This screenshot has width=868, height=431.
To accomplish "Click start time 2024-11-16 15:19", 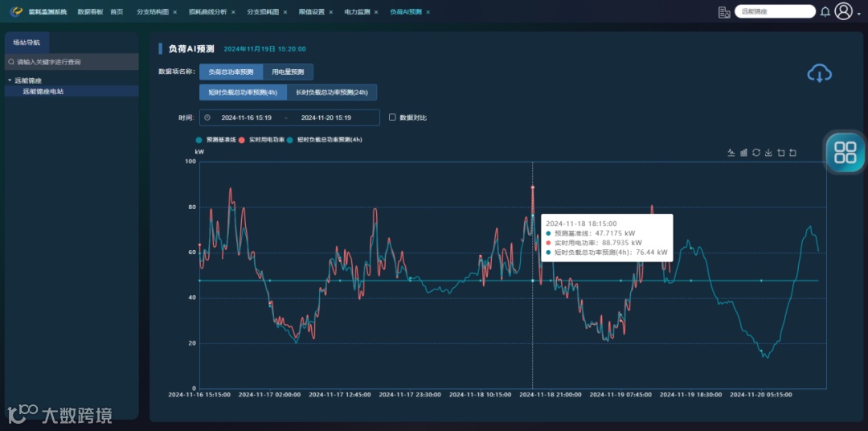I will [x=247, y=117].
